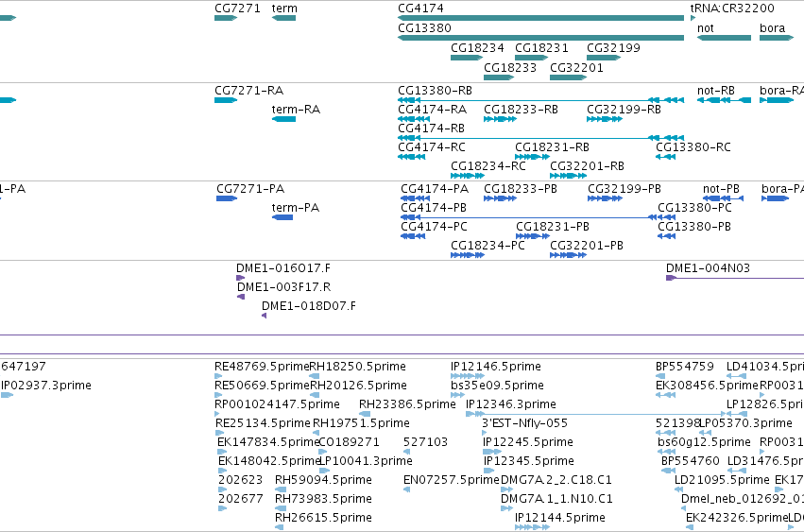Open EST IP12146.5prime
Screen dimensions: 804x532
point(496,368)
